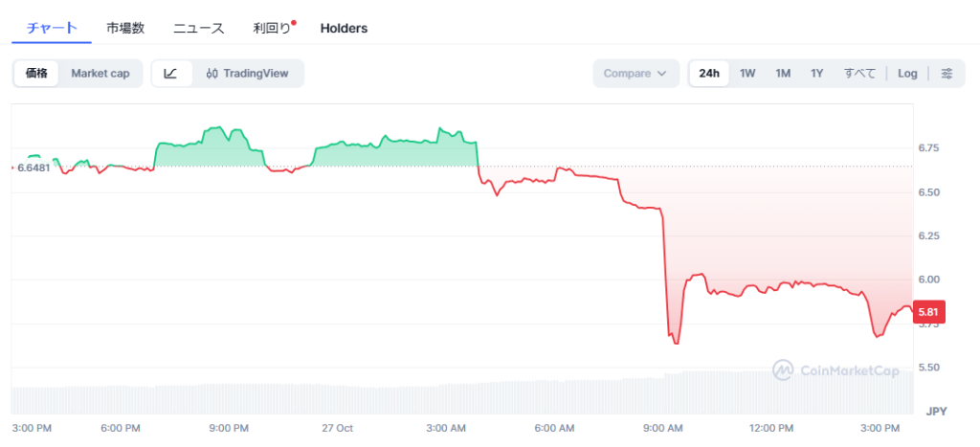
Task: Choose the 1Y time range
Action: tap(816, 74)
